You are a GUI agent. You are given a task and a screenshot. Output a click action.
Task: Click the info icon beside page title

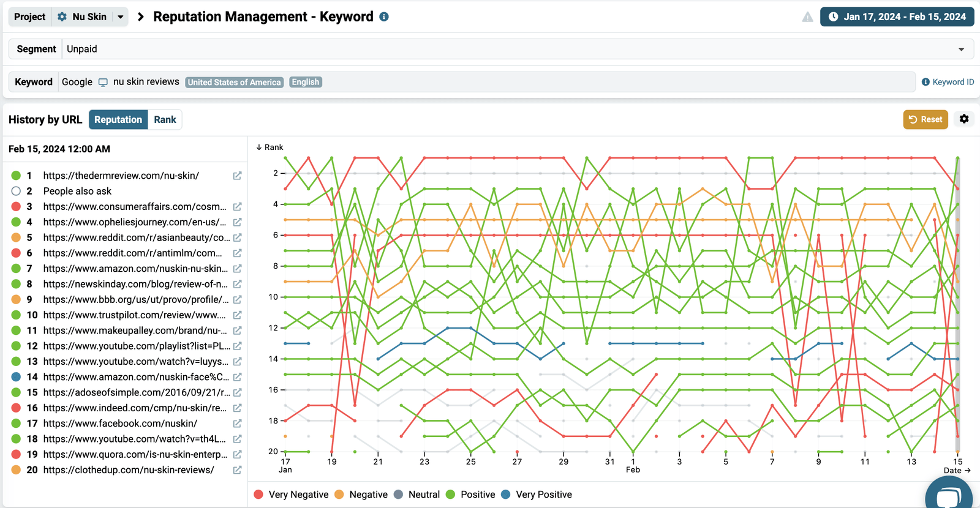384,17
